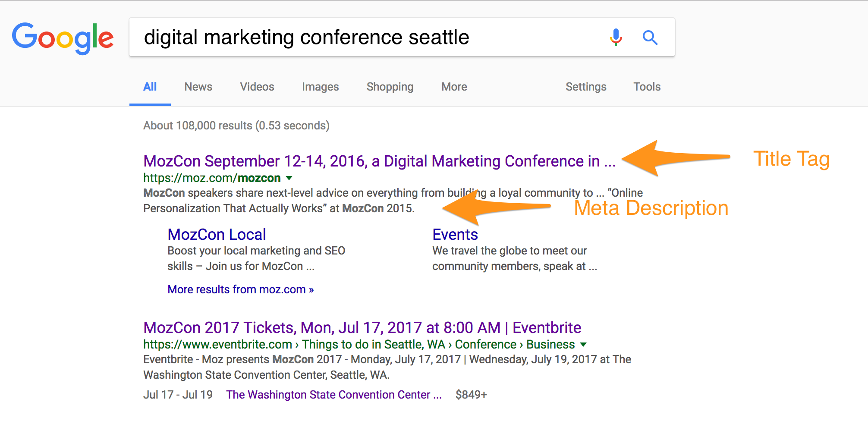
Task: Open the Events sitelink
Action: coord(455,235)
